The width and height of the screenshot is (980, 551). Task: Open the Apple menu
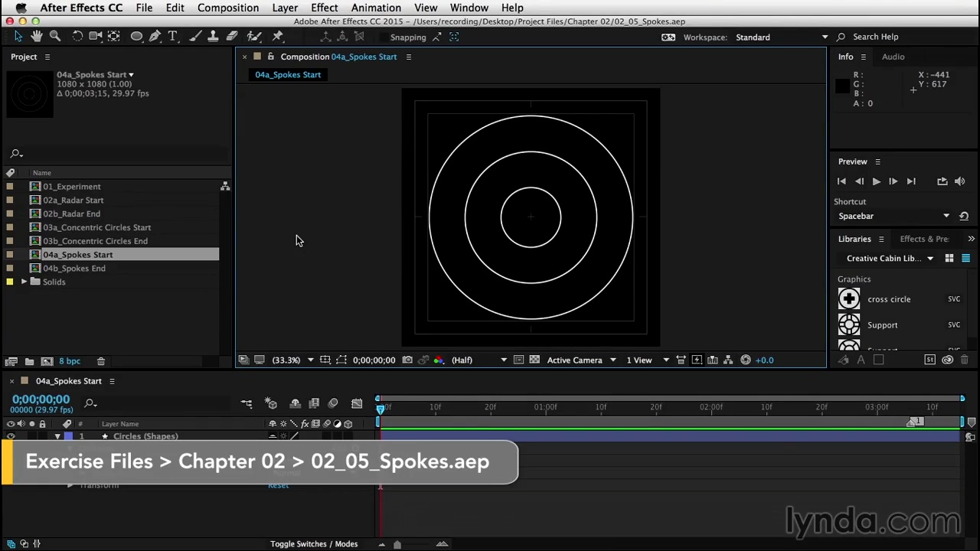(21, 8)
